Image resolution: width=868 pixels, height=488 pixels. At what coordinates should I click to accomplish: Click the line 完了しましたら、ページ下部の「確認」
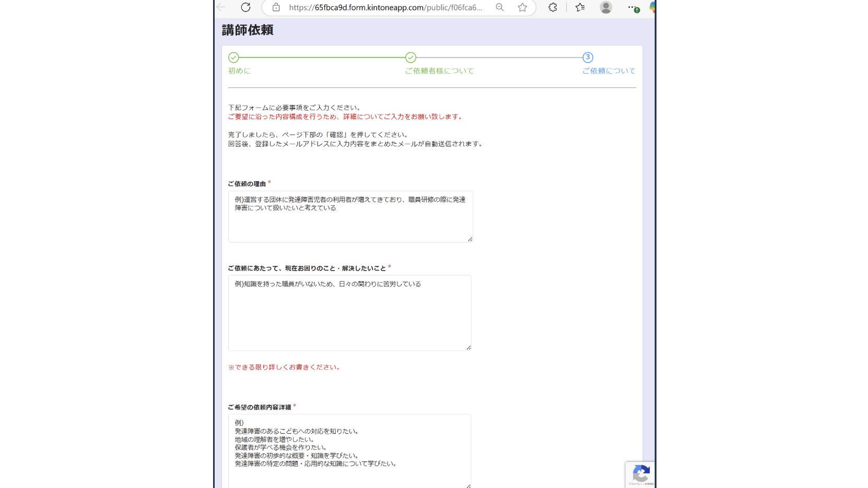point(319,135)
